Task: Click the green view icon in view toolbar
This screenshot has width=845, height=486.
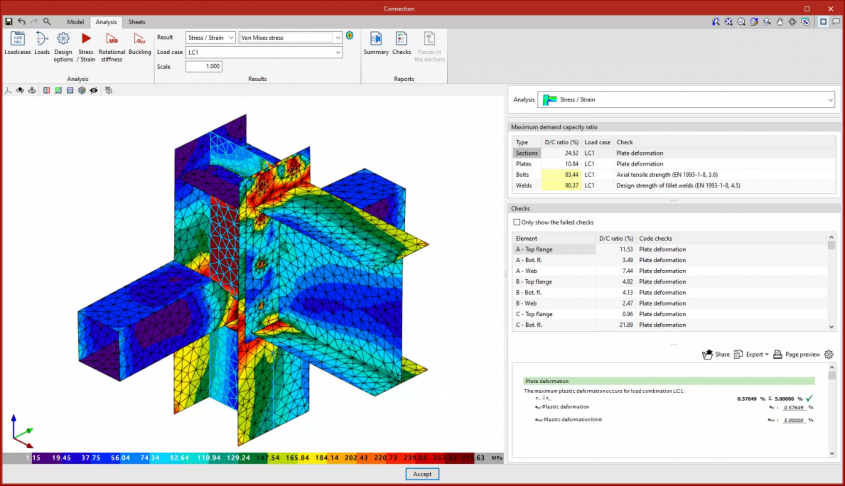Action: pos(58,91)
